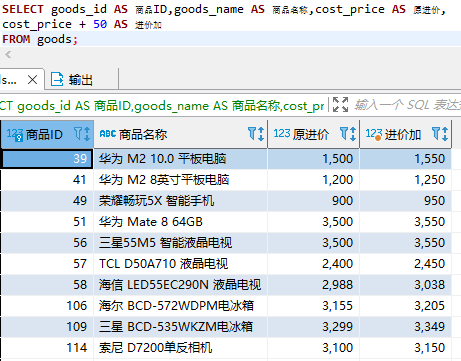Click the green SELECT query text in results bar
461x361 pixels.
(162, 106)
